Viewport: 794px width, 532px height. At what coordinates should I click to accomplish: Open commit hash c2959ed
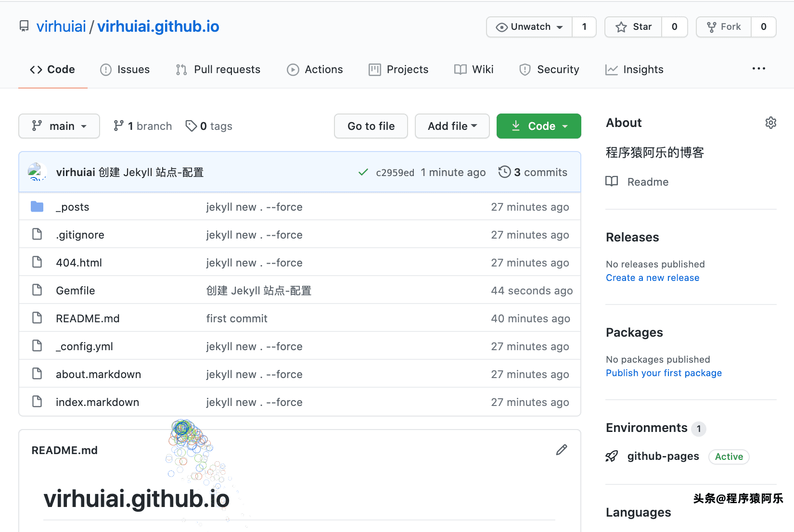click(395, 173)
